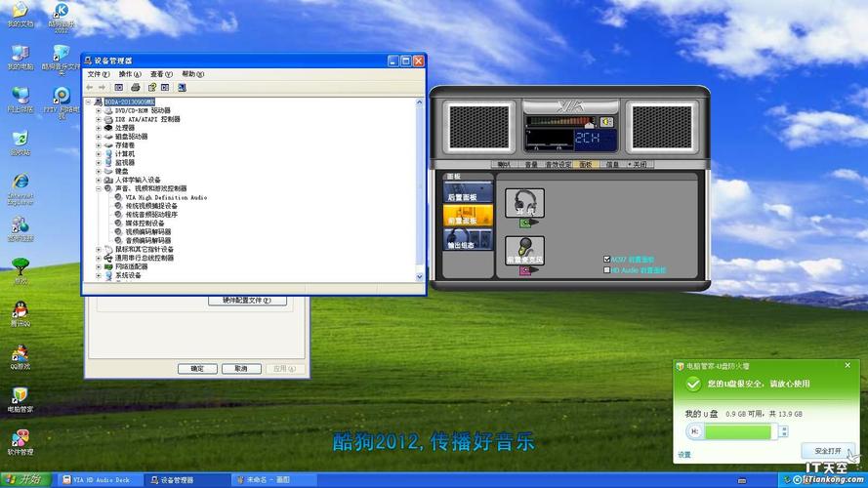
Task: Switch to the 音效设定 tab in VIA deck
Action: click(x=558, y=164)
